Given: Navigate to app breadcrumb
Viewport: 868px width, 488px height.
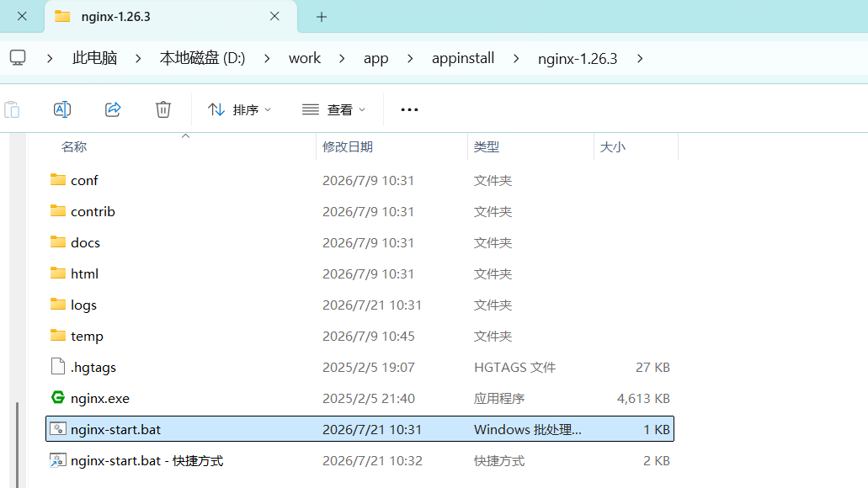Looking at the screenshot, I should pyautogui.click(x=375, y=59).
